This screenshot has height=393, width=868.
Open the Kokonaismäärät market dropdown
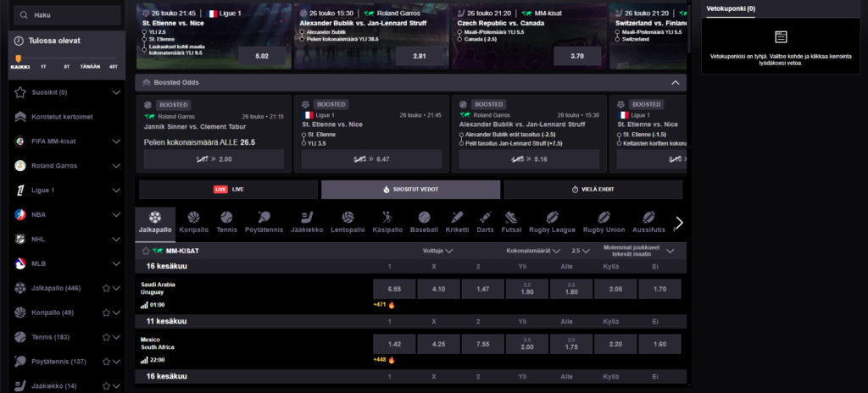coord(533,251)
